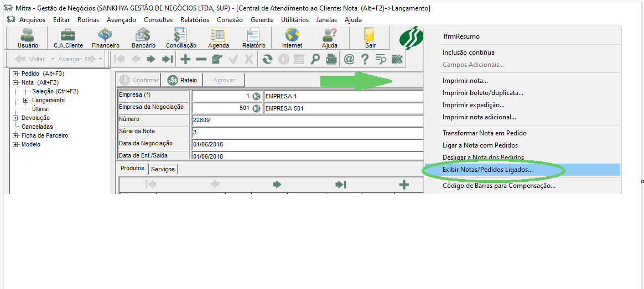This screenshot has width=644, height=289.
Task: Refresh data with the green arrows icon
Action: pyautogui.click(x=268, y=60)
